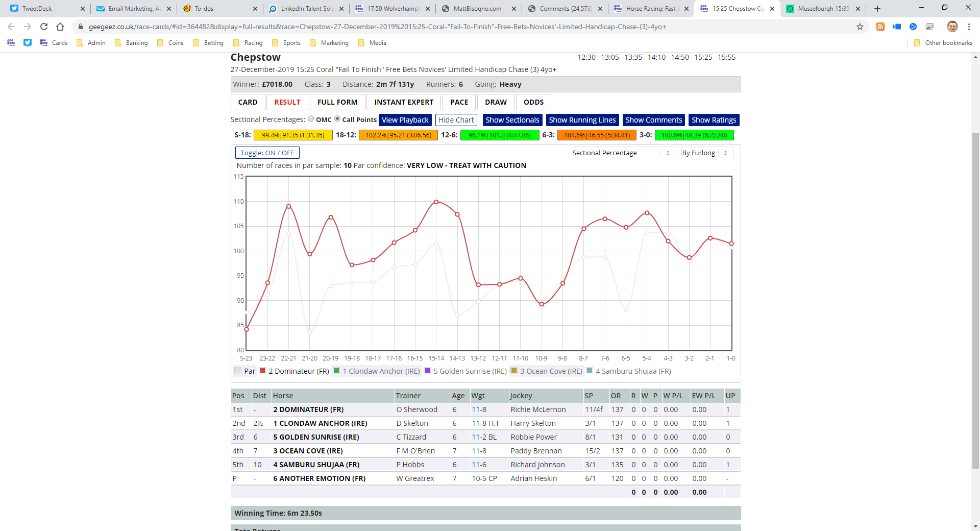Image resolution: width=980 pixels, height=531 pixels.
Task: Click the user profile avatar icon
Action: 952,27
